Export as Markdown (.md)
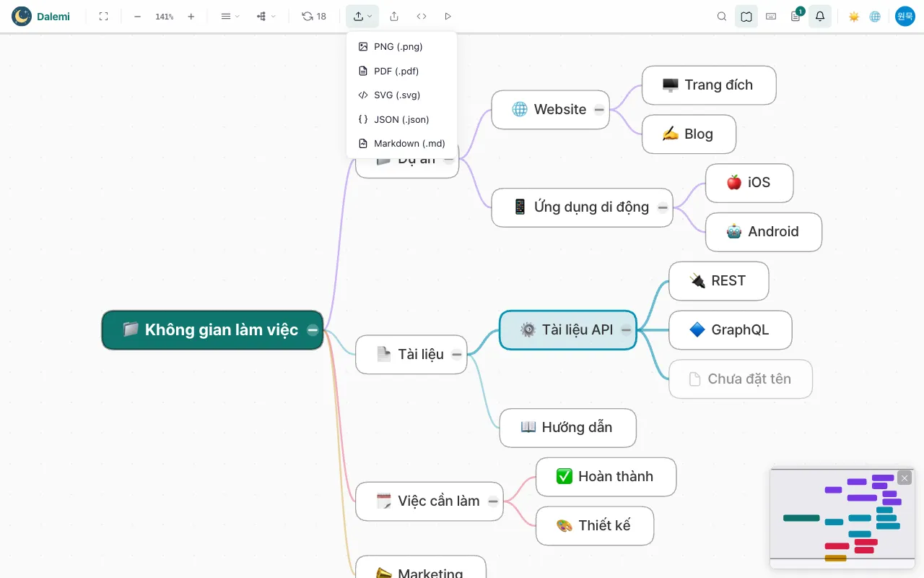 [401, 143]
